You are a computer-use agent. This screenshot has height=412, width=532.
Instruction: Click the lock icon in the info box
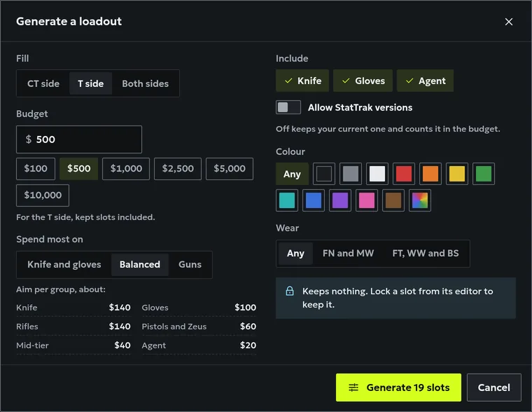click(x=290, y=291)
